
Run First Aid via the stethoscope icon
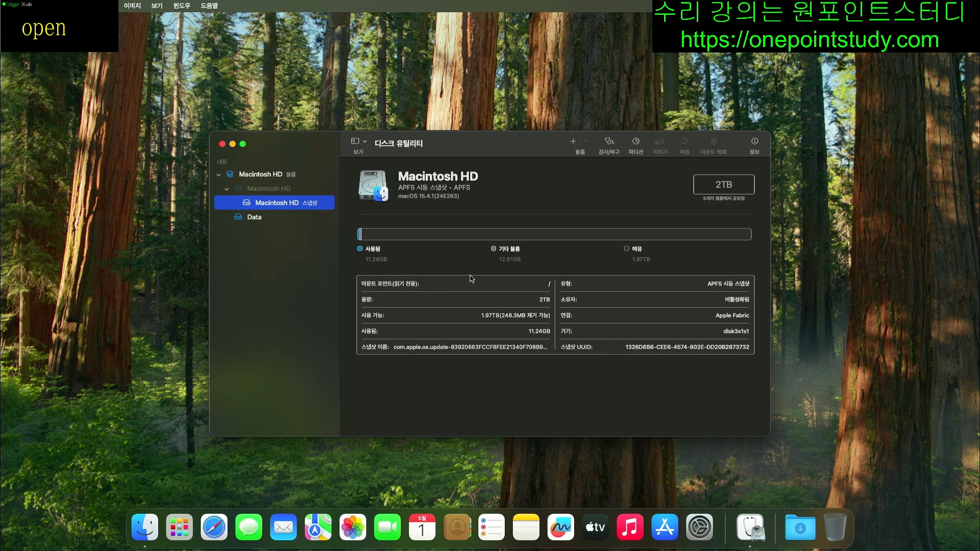click(x=609, y=141)
